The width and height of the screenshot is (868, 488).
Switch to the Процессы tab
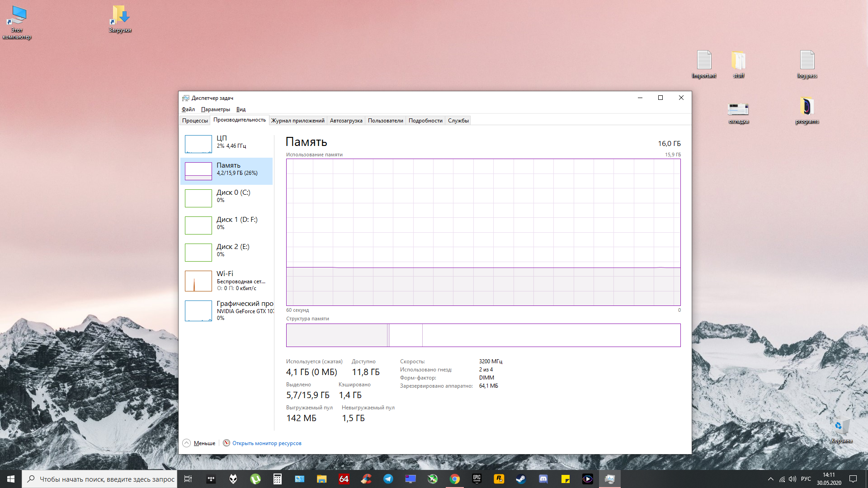coord(195,121)
